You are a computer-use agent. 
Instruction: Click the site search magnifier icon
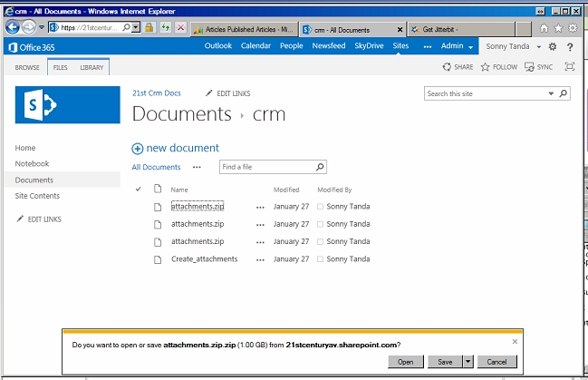(564, 93)
